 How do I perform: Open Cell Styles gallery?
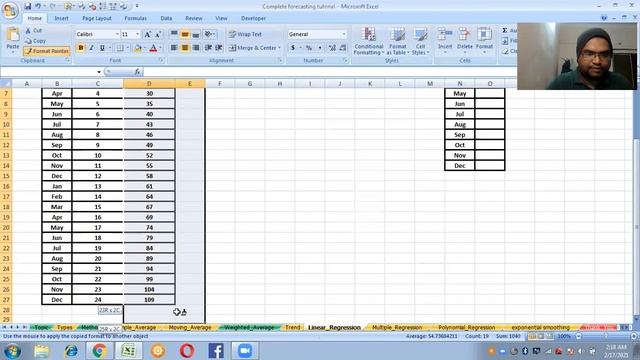pos(420,41)
